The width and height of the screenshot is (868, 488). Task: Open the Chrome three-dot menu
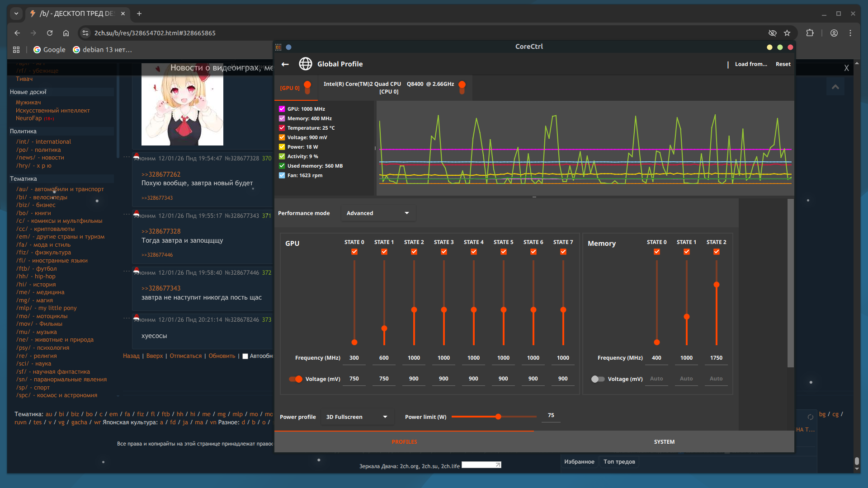(850, 33)
